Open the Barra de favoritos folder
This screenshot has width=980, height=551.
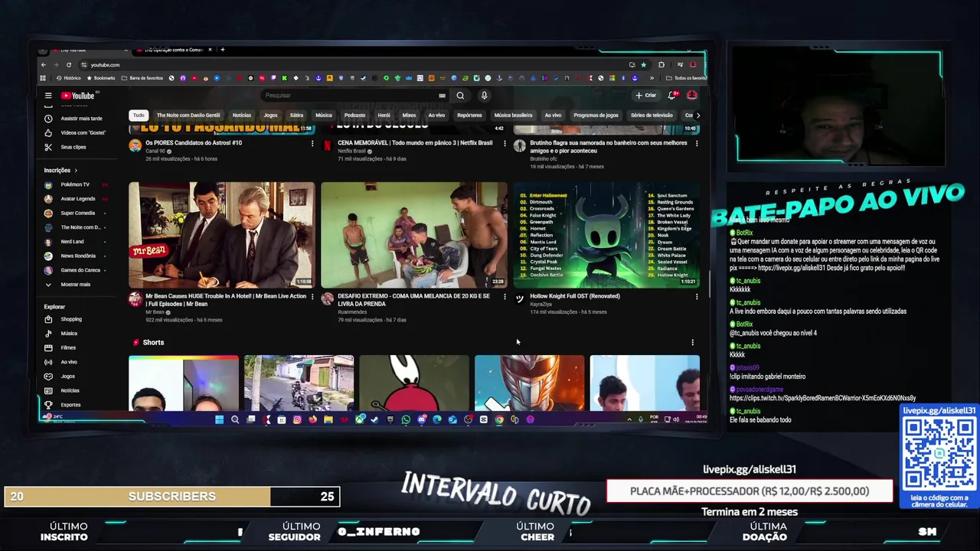point(142,78)
